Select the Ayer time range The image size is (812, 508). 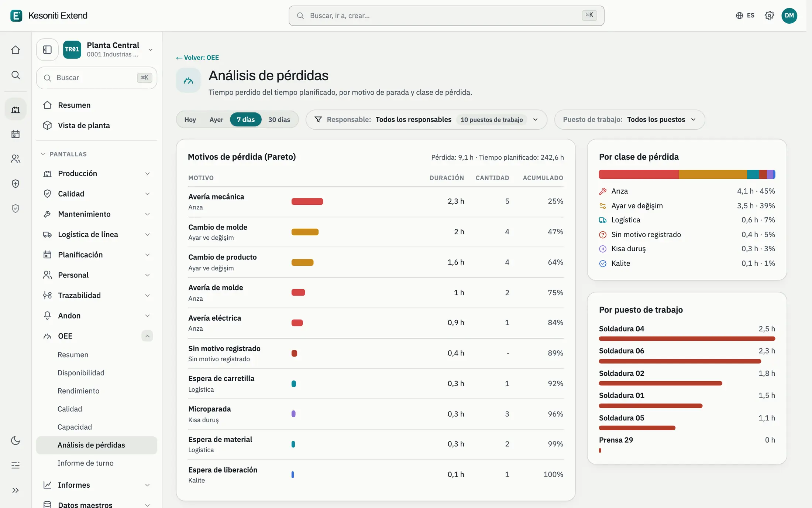[x=216, y=119]
